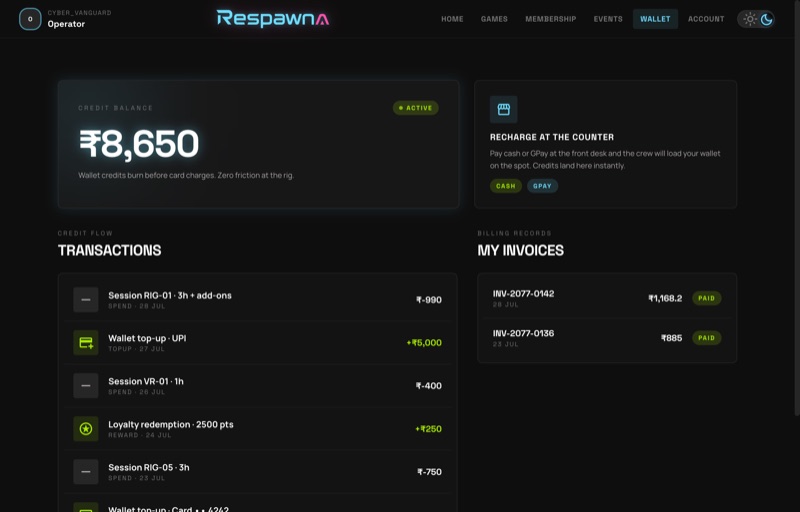This screenshot has height=512, width=800.
Task: Click the +₹5,000 amount
Action: point(424,343)
